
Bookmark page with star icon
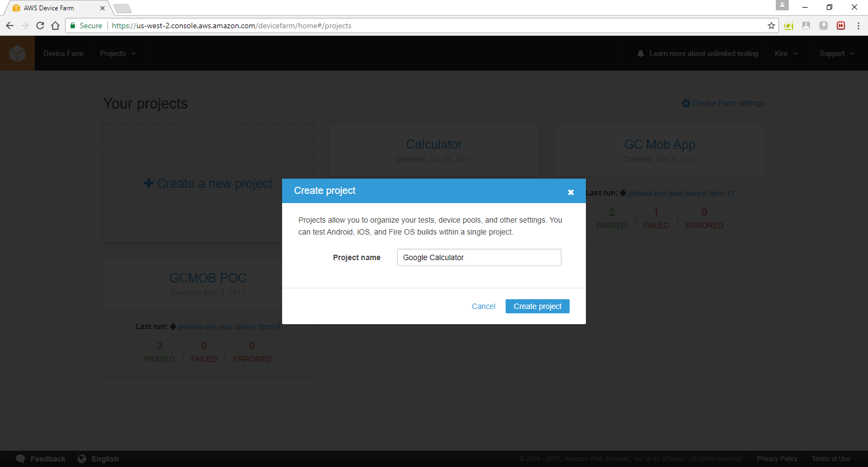click(x=771, y=26)
